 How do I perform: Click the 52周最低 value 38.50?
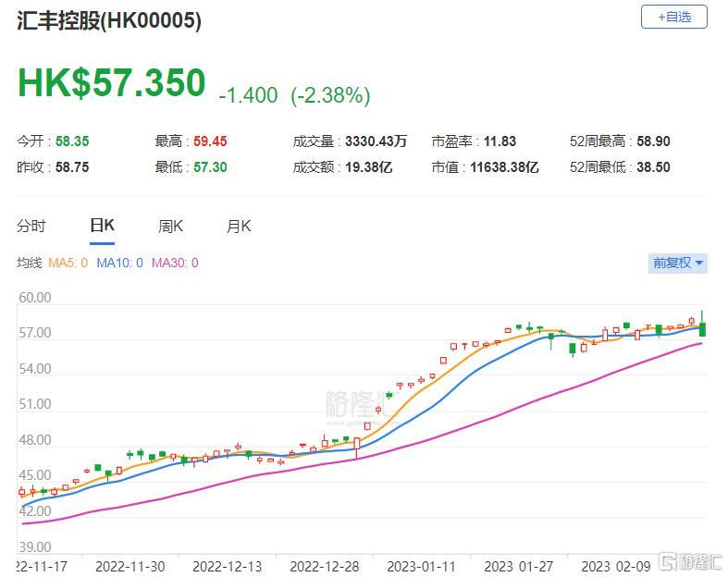(653, 167)
